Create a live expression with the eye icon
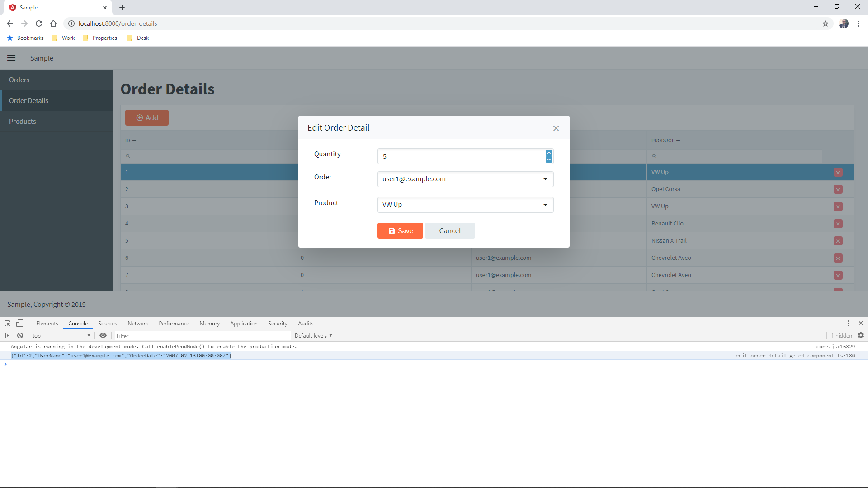 point(103,335)
